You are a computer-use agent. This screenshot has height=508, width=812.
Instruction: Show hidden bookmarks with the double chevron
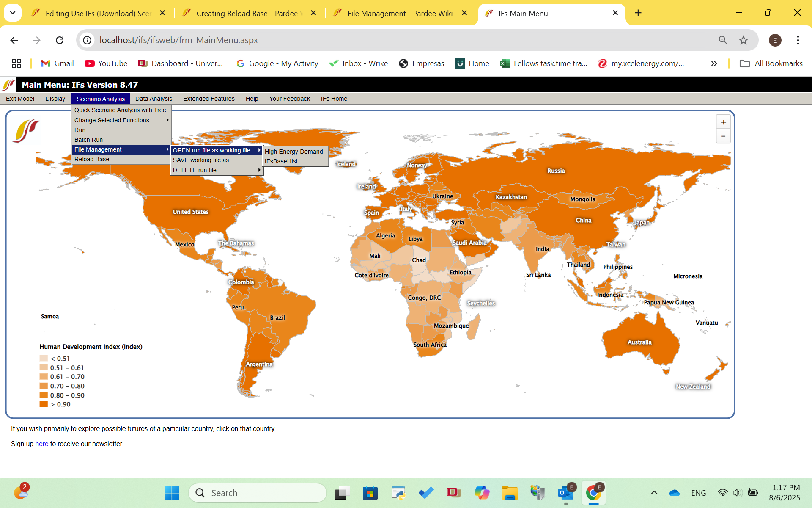(714, 63)
